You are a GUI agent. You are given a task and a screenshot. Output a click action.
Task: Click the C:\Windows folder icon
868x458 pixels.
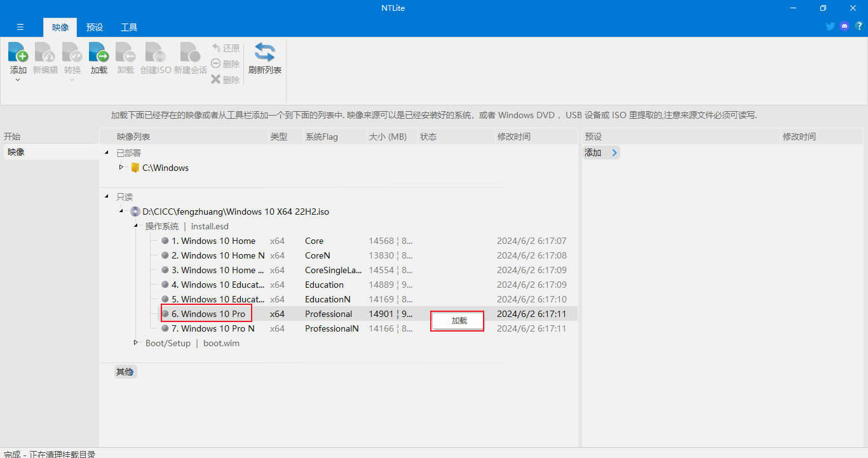[135, 168]
